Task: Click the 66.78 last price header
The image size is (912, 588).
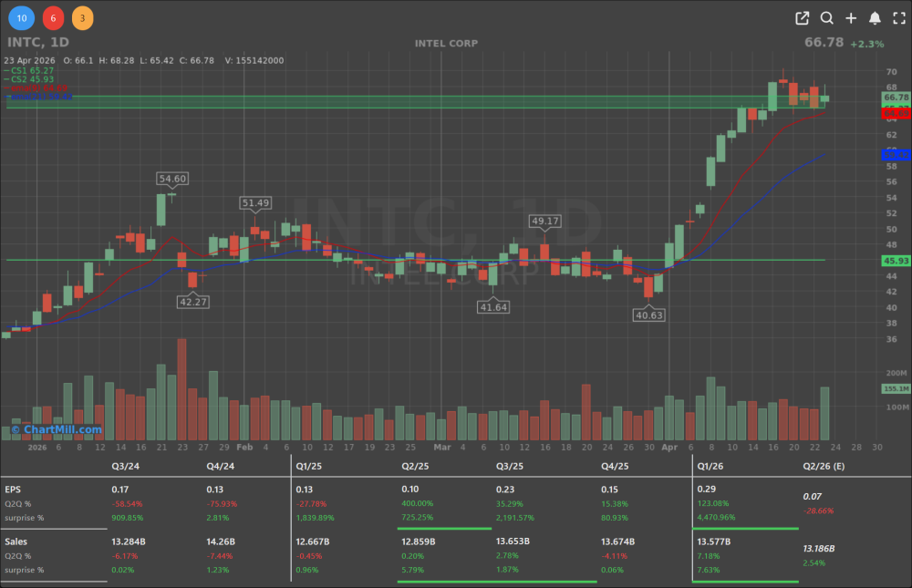Action: 824,43
